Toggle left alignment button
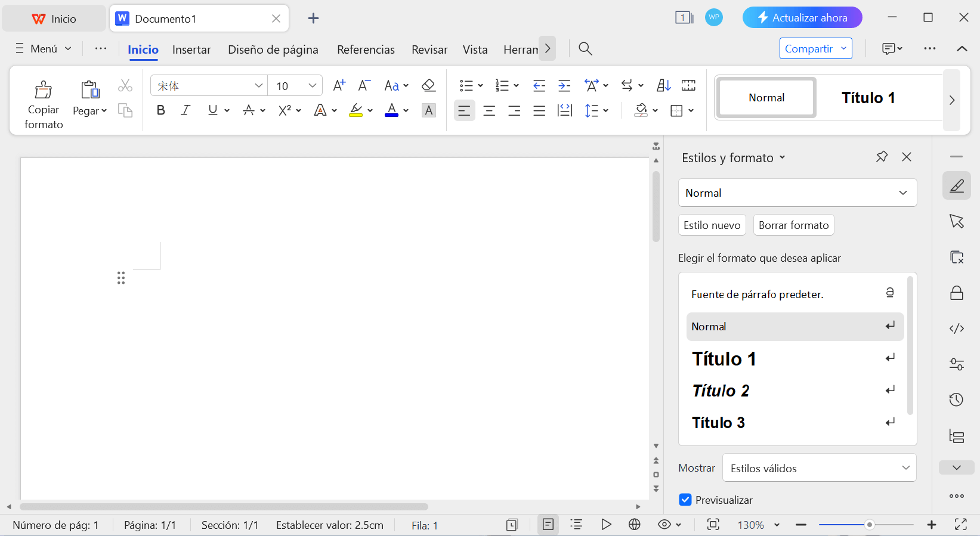This screenshot has height=536, width=980. [x=464, y=110]
